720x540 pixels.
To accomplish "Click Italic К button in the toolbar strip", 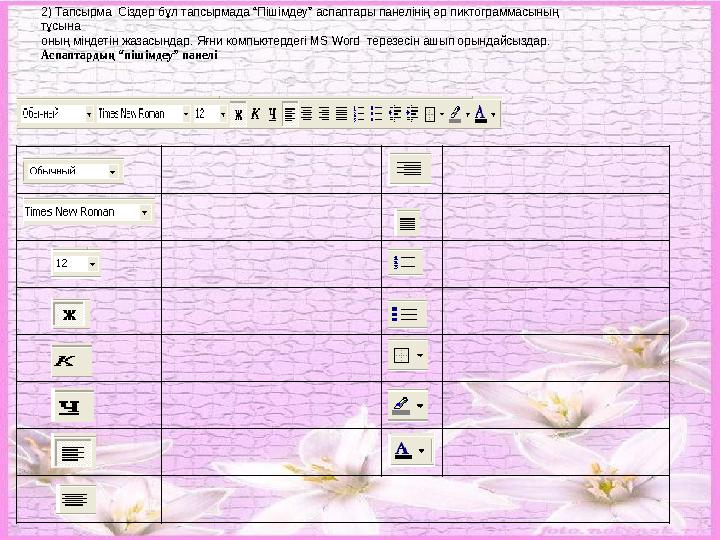I will coord(255,113).
